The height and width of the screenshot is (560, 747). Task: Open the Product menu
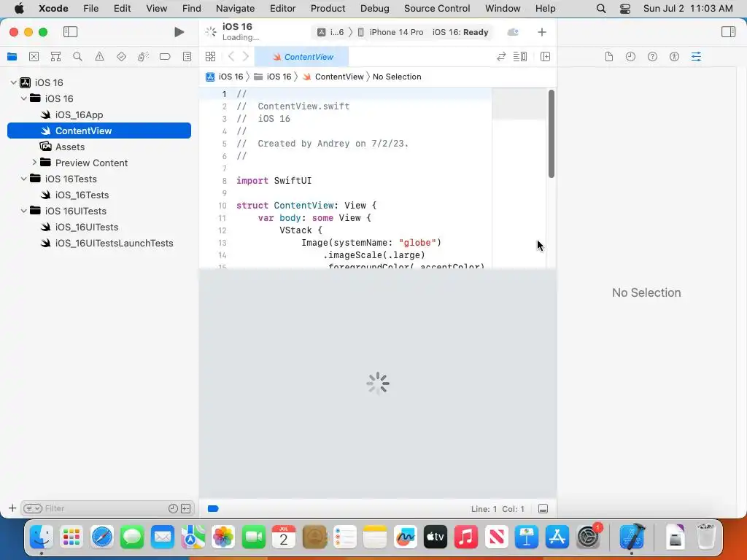328,8
